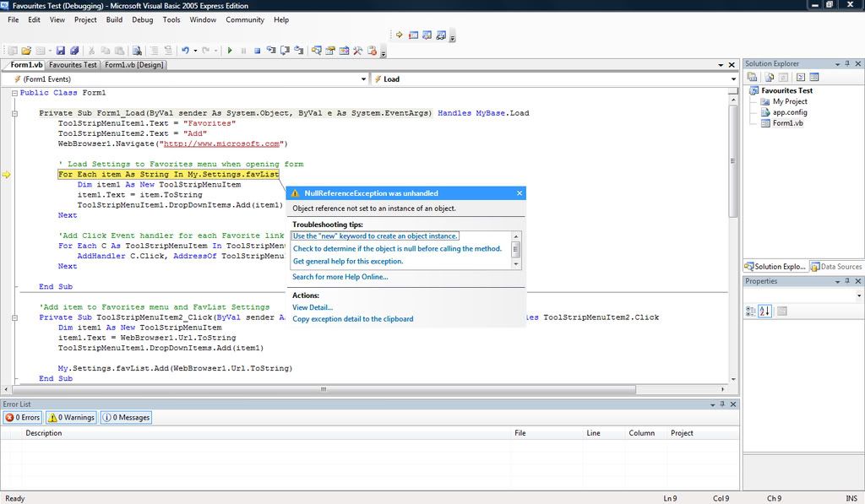Click 'Check to determine if the object is null' tip
This screenshot has height=504, width=865.
coord(397,249)
